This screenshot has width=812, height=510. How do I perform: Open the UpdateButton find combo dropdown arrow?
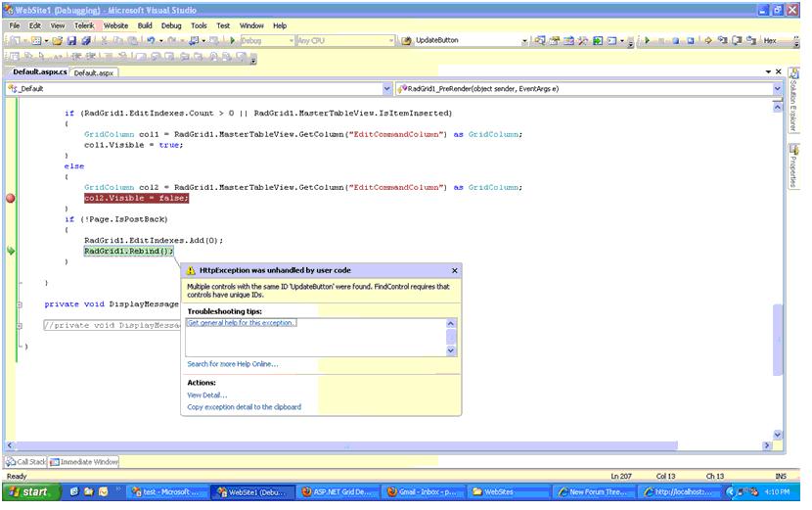pos(524,40)
